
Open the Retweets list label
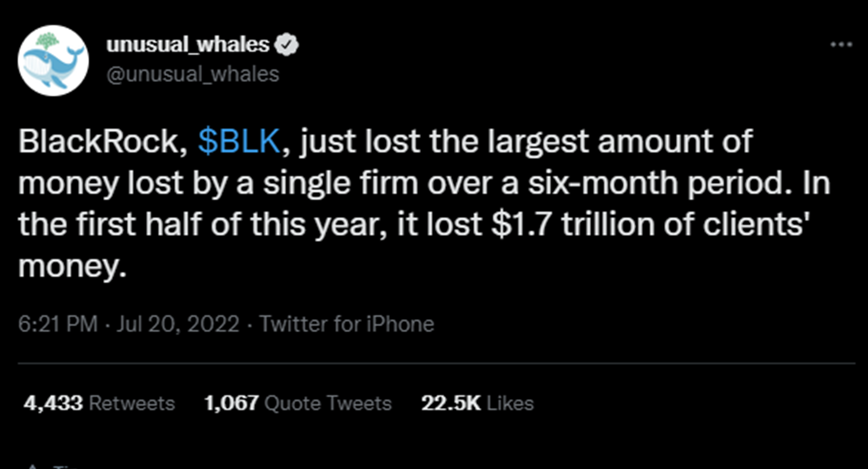132,403
